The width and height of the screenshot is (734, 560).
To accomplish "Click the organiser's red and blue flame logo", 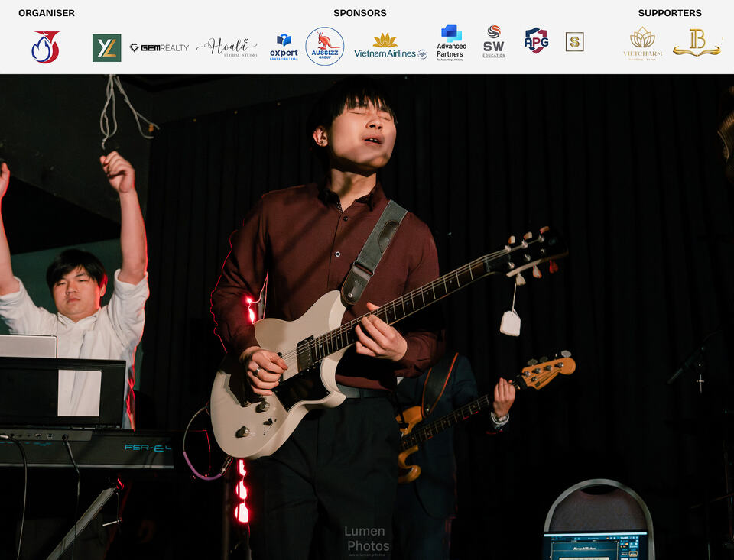I will click(x=45, y=47).
